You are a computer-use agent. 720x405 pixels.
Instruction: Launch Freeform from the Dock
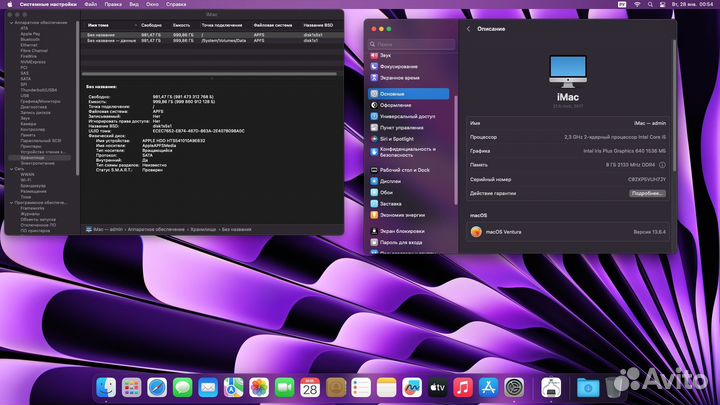coord(412,388)
